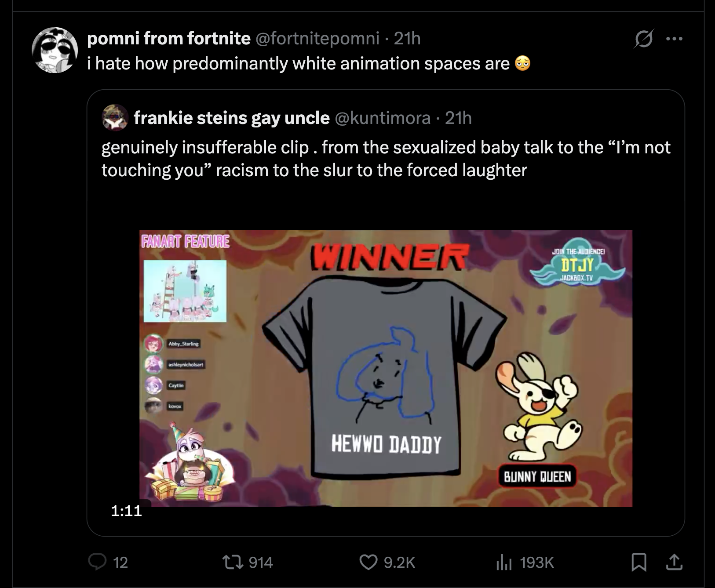
Task: Bookmark this tweet
Action: (x=638, y=562)
